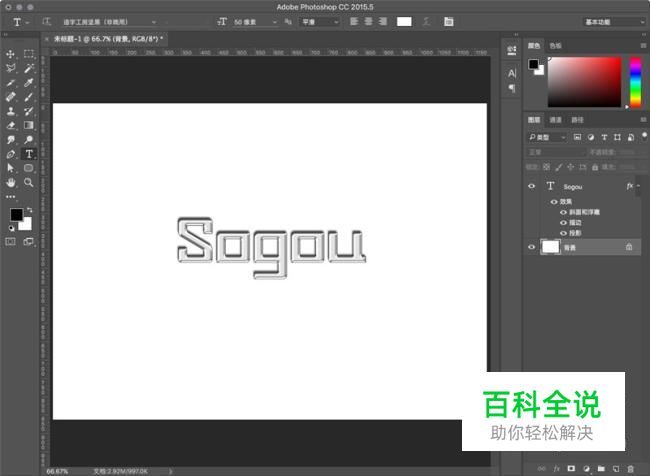Click the text color swatch in options bar

coord(404,22)
